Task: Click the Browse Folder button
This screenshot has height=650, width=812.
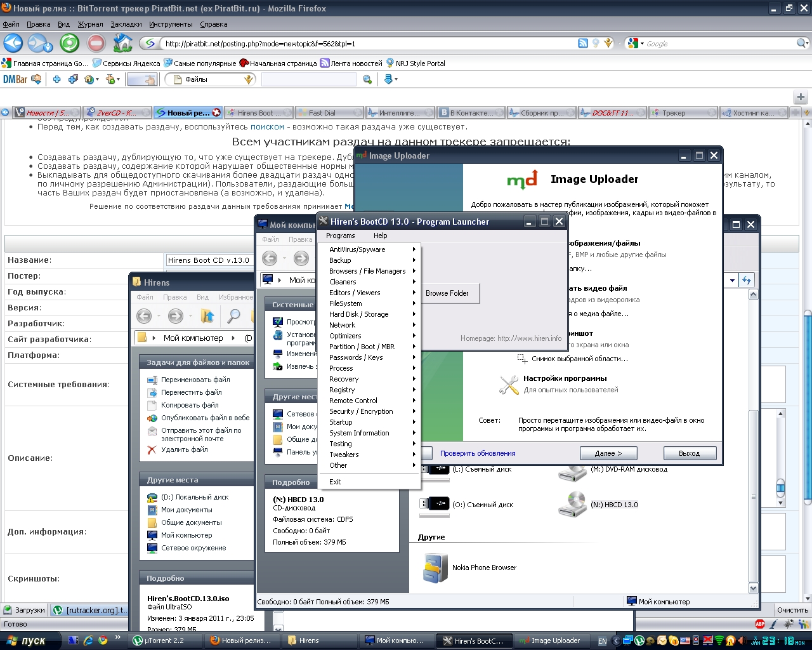Action: point(447,293)
